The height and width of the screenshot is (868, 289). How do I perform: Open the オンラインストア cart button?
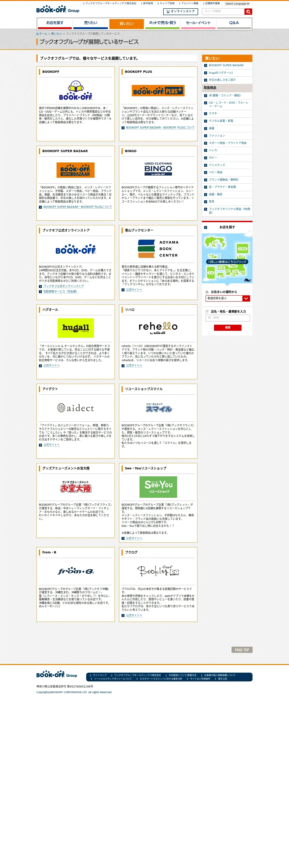[x=180, y=11]
